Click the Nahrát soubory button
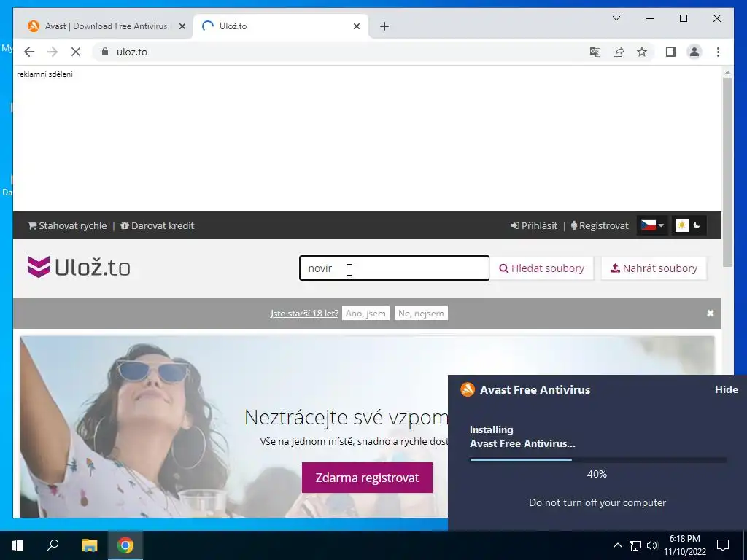This screenshot has width=747, height=560. pyautogui.click(x=654, y=268)
